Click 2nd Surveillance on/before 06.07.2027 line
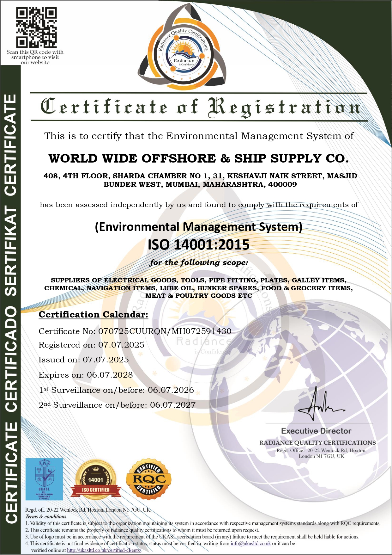This screenshot has height=555, width=392. click(117, 405)
